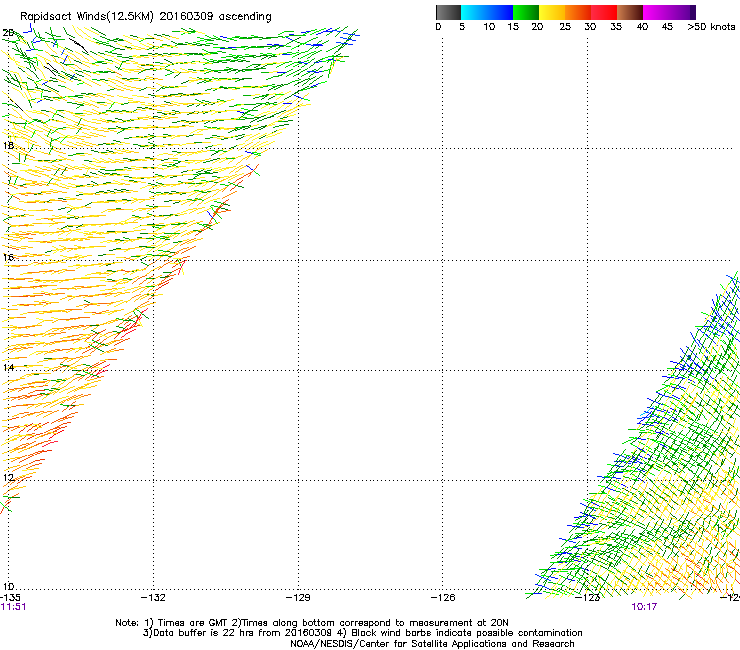Image resolution: width=740 pixels, height=650 pixels.
Task: Click the red 30-35 knots color band
Action: point(604,12)
